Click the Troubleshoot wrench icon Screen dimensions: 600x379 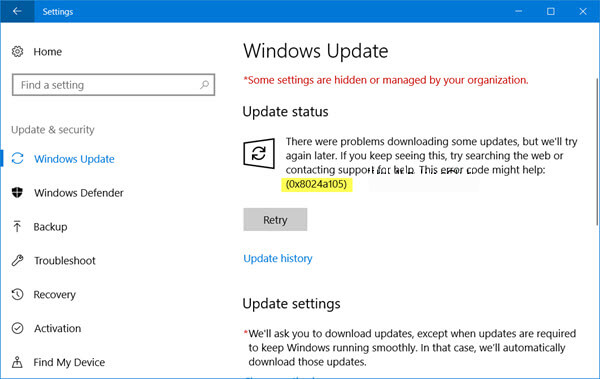17,260
